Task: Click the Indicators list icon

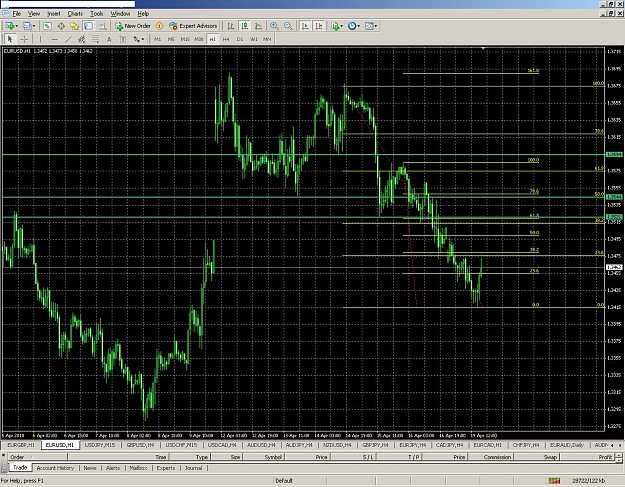Action: pos(335,26)
